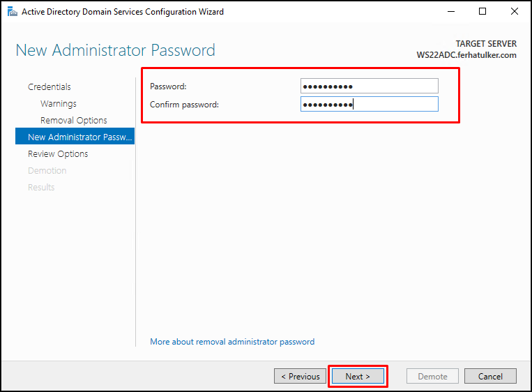Close the wizard with the X icon
Image resolution: width=532 pixels, height=392 pixels.
[514, 12]
